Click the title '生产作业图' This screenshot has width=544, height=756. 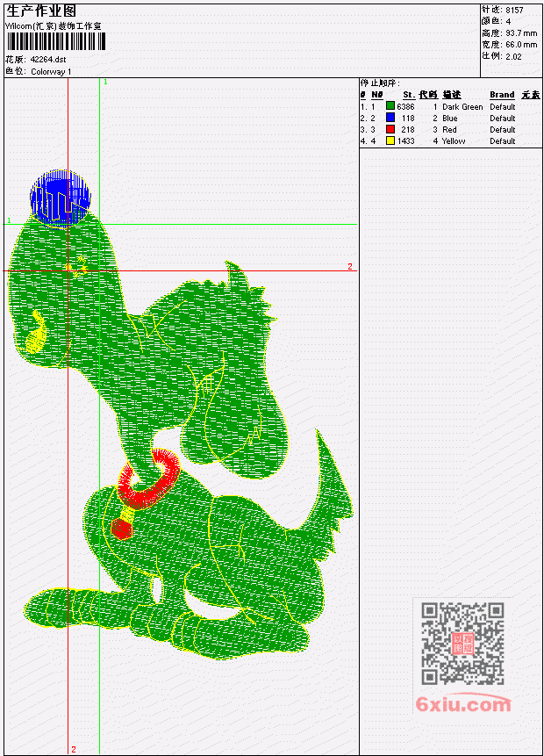click(41, 11)
